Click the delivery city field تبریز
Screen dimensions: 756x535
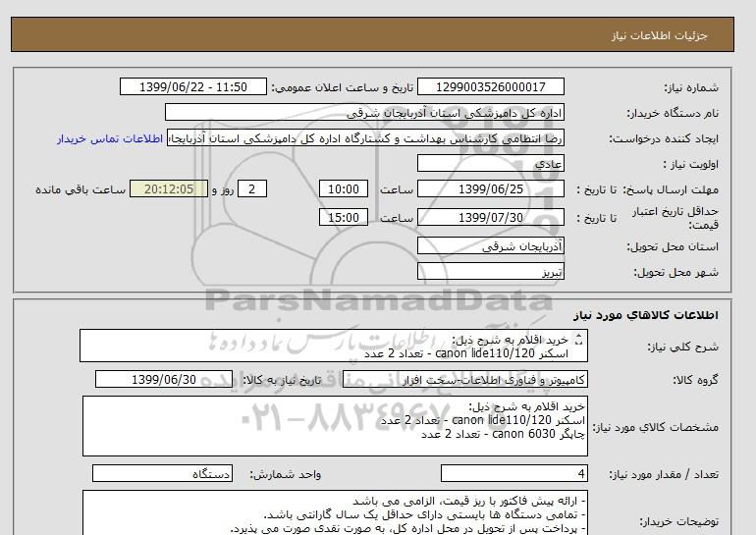coord(490,272)
